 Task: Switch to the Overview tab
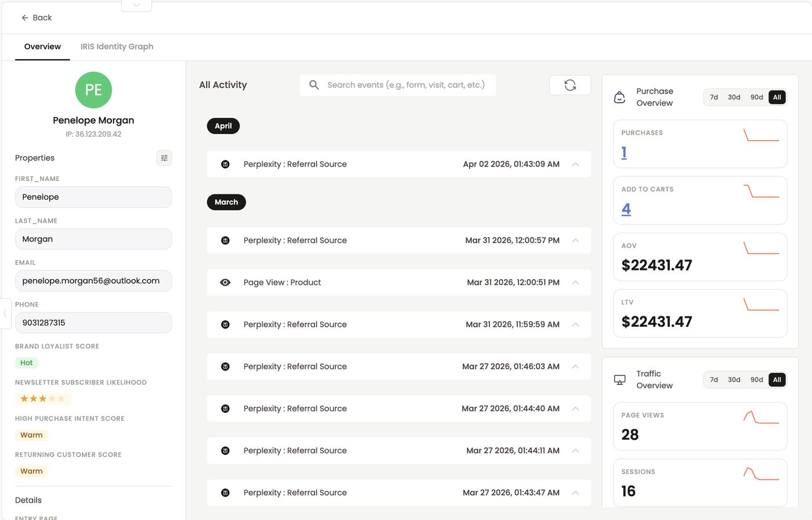coord(42,46)
